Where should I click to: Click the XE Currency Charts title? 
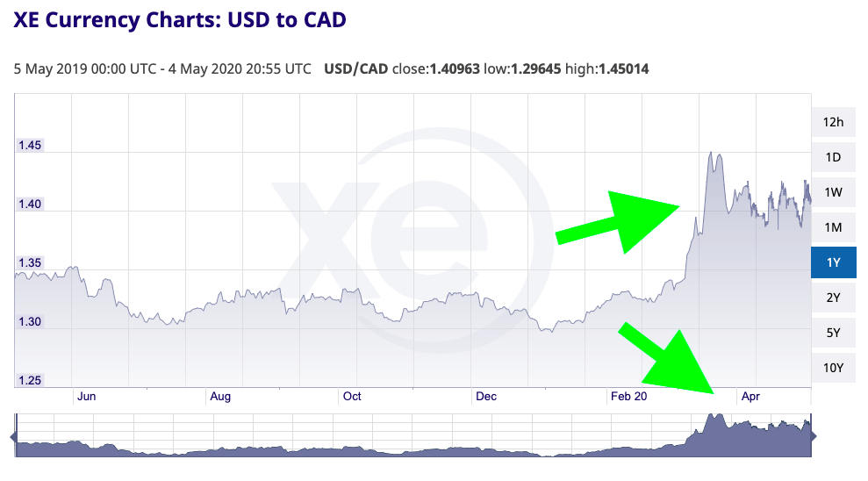pos(180,19)
